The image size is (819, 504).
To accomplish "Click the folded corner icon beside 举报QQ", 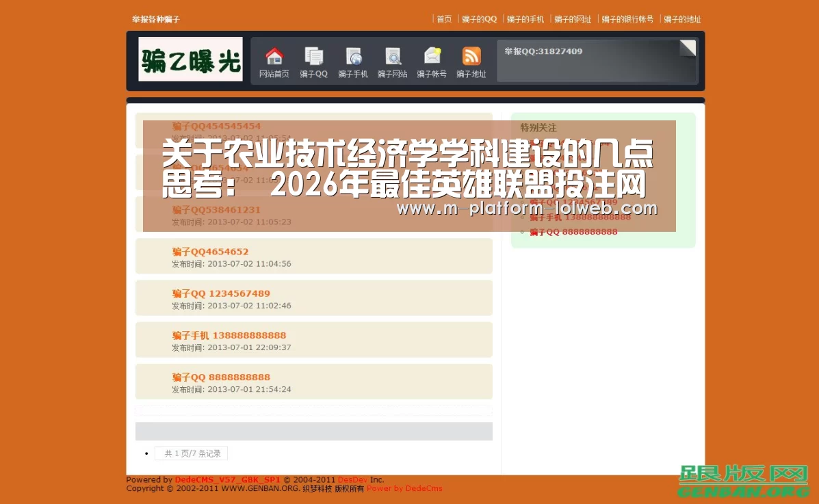I will coord(688,48).
